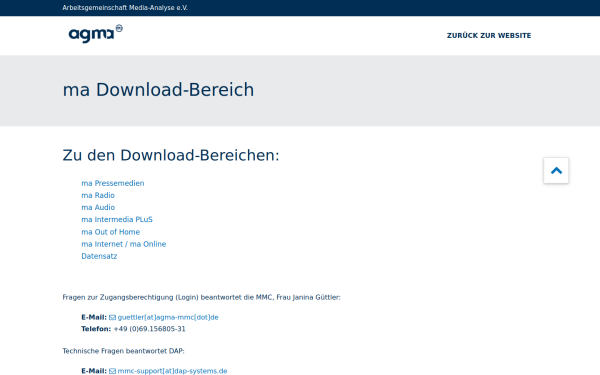Open ma Internet / ma Online link
The image size is (600, 375).
click(x=124, y=244)
